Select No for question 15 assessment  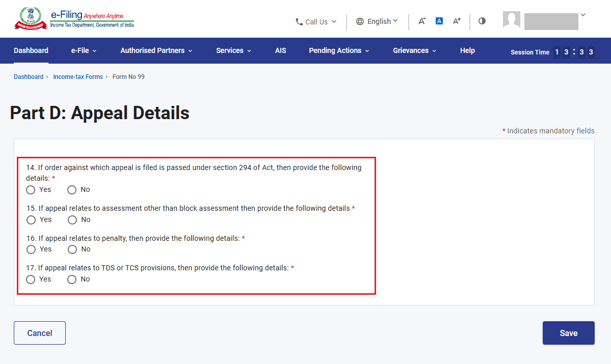[x=72, y=220]
